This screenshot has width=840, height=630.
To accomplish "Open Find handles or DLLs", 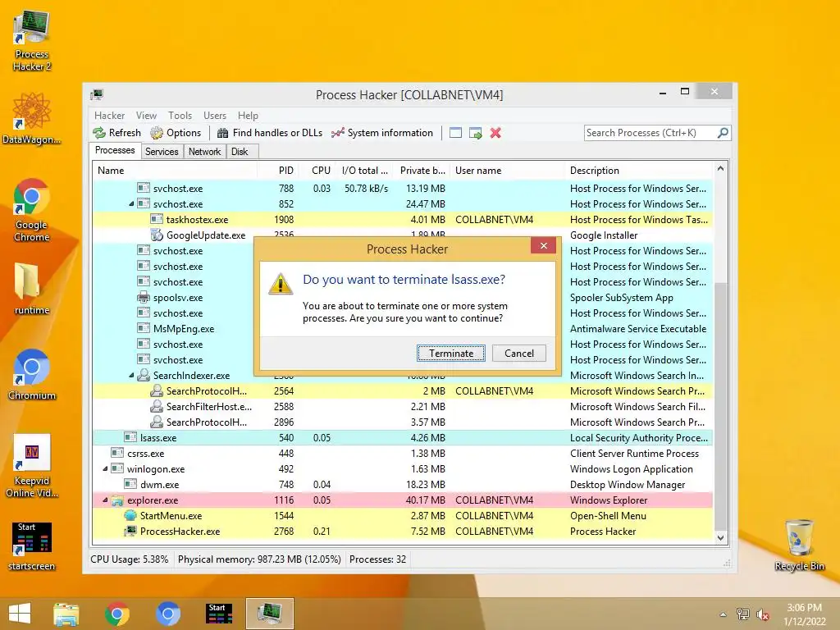I will point(270,133).
